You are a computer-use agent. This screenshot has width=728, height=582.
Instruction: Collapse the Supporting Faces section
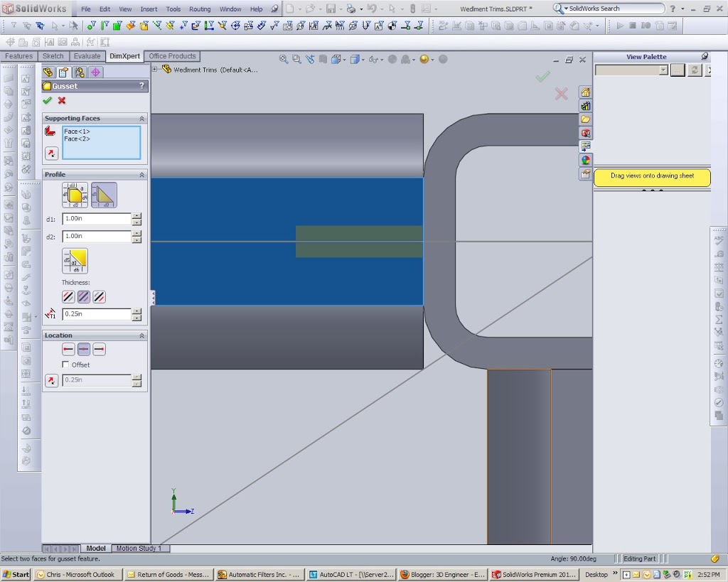click(141, 119)
